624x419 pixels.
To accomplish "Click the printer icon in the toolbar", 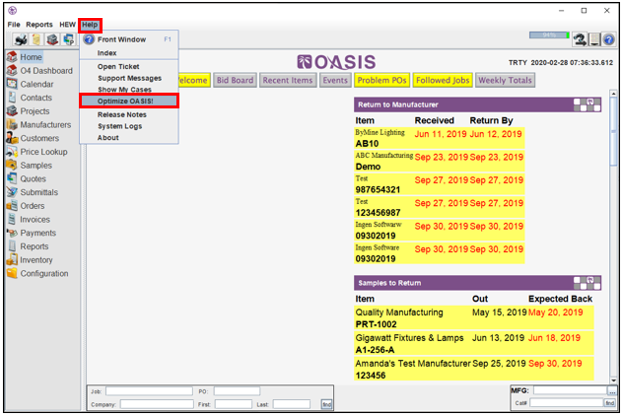I will pyautogui.click(x=20, y=39).
